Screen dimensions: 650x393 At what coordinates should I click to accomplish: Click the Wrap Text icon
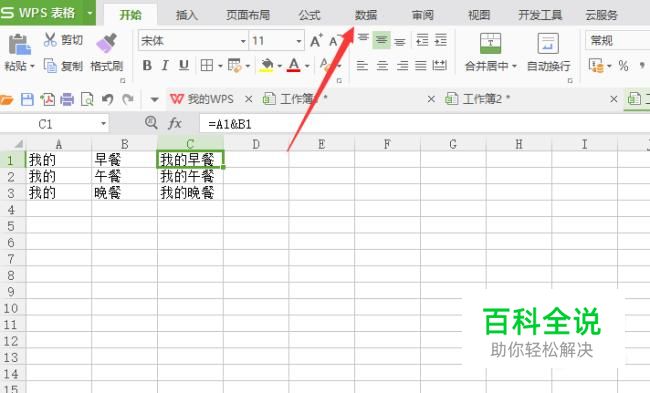coord(548,44)
